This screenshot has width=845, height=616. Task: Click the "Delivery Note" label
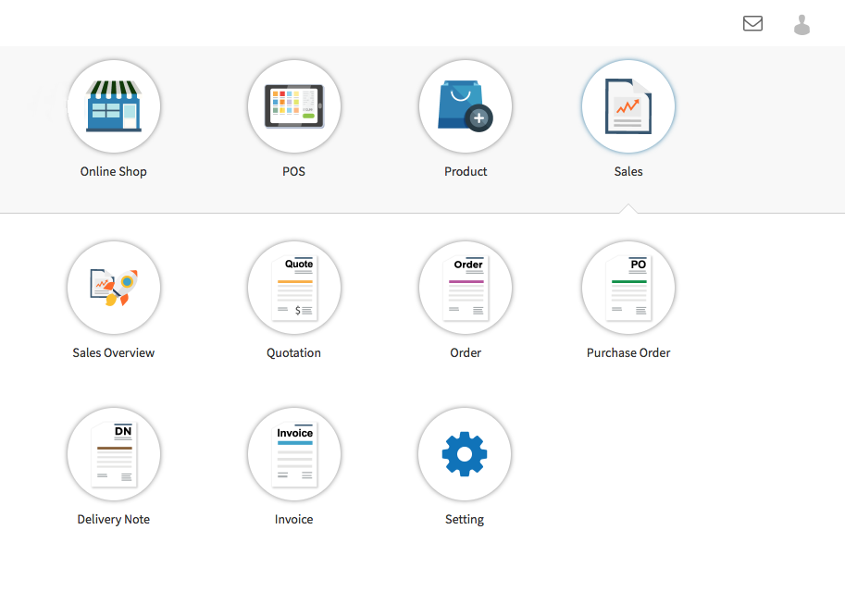114,520
